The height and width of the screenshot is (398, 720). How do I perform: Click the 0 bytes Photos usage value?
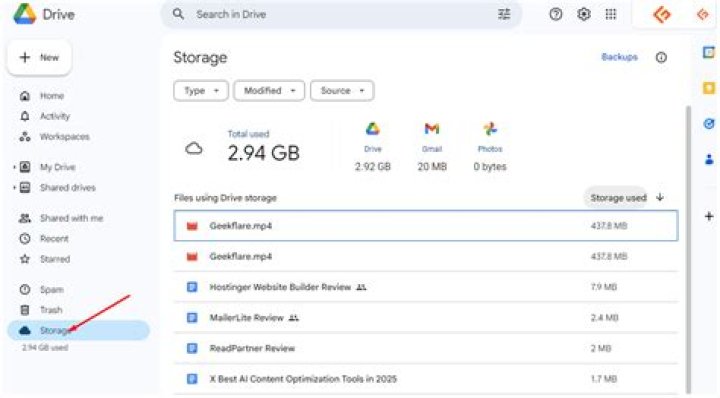490,167
